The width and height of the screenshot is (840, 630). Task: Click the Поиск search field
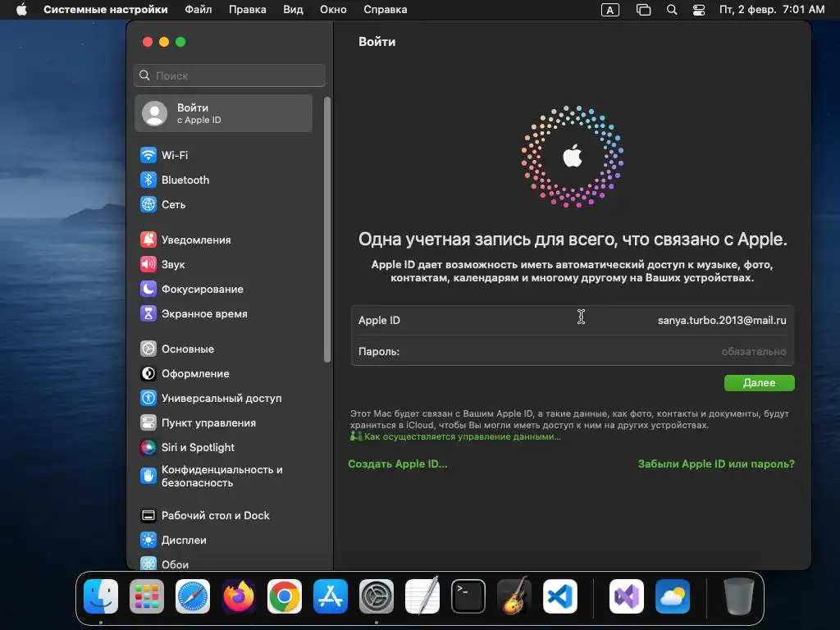tap(230, 75)
